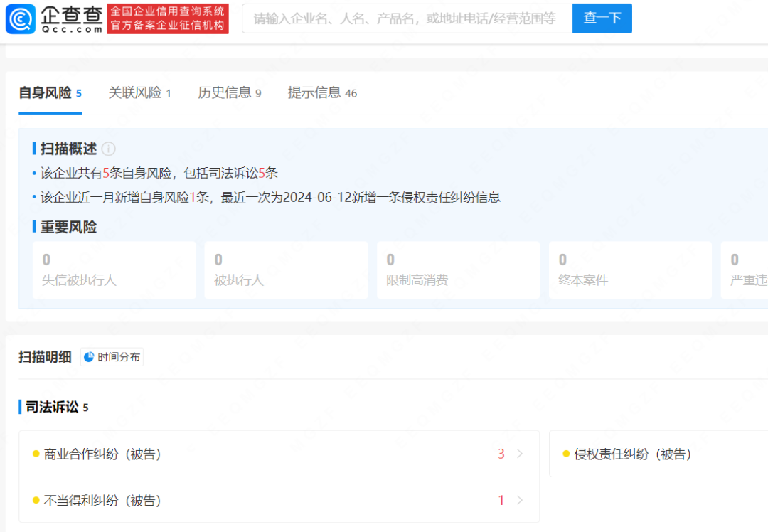Open the 终本案件 risk card

(x=630, y=270)
